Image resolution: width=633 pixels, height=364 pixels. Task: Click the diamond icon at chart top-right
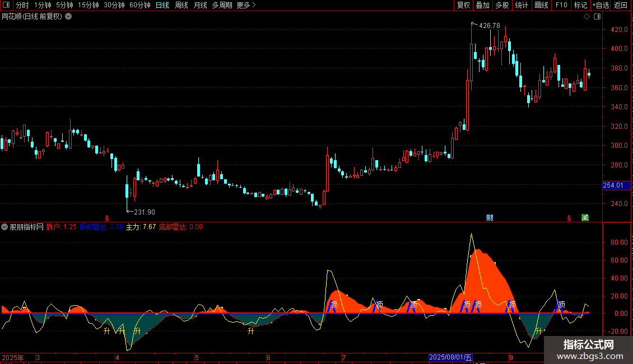pos(587,17)
